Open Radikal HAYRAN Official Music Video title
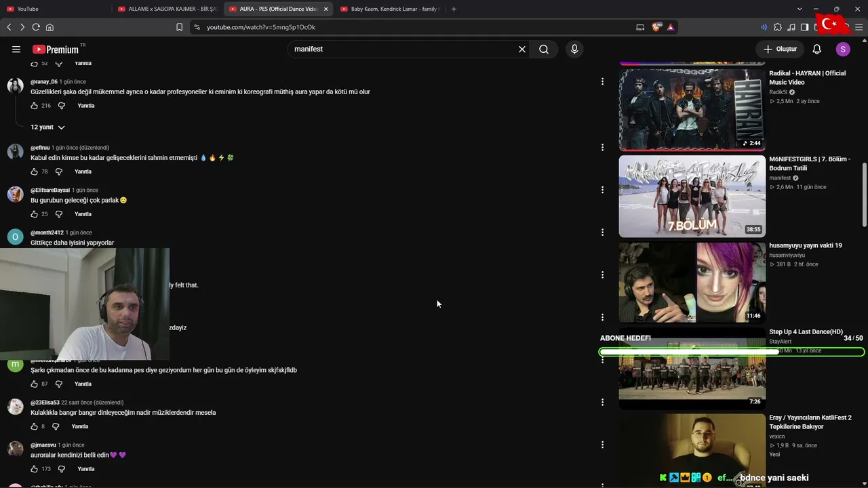The height and width of the screenshot is (488, 868). click(808, 78)
